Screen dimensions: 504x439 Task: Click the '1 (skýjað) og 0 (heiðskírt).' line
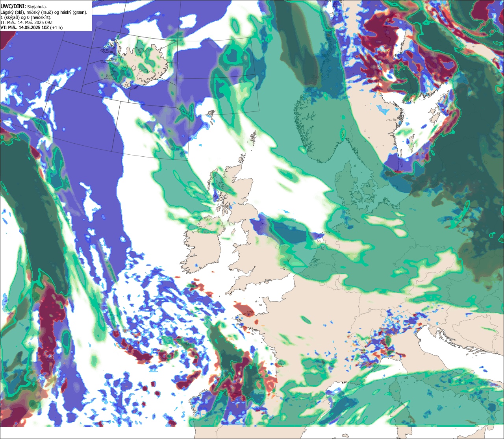[x=26, y=17]
